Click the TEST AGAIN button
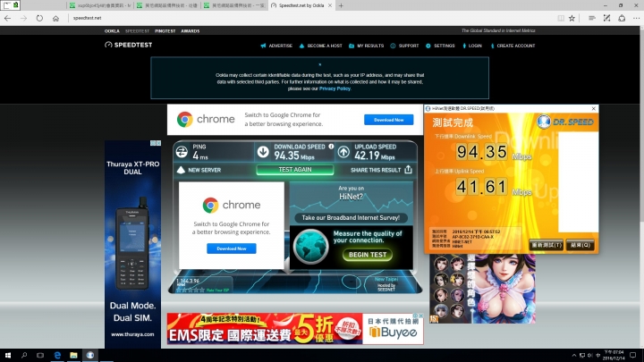 pyautogui.click(x=295, y=170)
